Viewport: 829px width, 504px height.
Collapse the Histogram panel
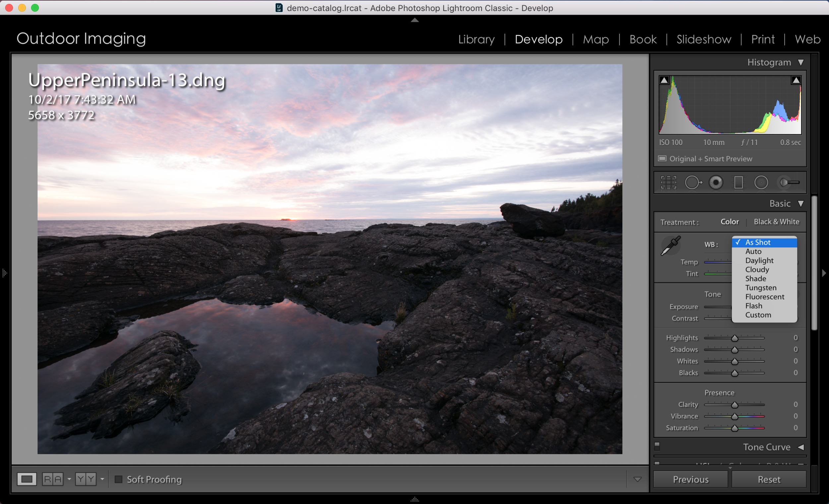tap(801, 63)
